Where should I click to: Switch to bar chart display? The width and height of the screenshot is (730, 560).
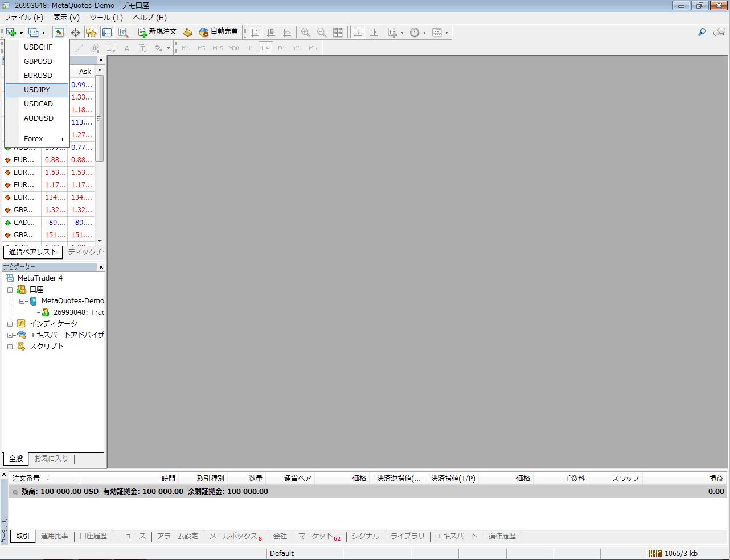click(x=255, y=32)
